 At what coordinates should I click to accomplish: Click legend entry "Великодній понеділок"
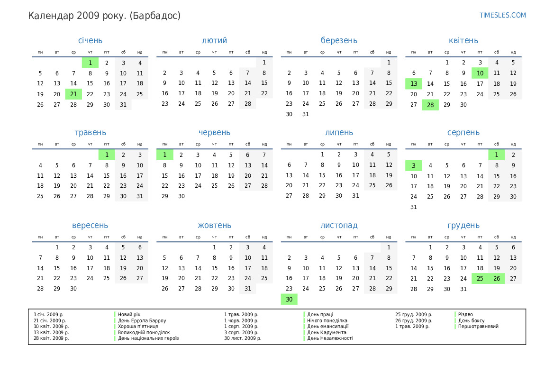[x=144, y=332]
